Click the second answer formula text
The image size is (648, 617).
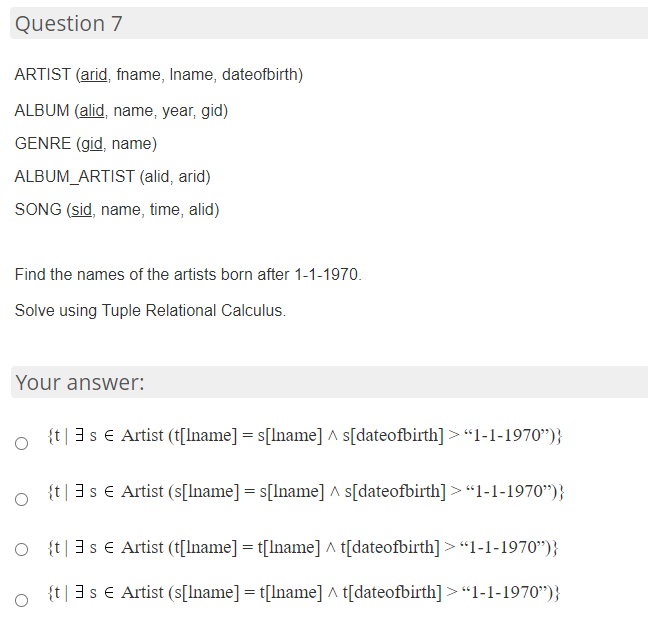click(x=306, y=491)
